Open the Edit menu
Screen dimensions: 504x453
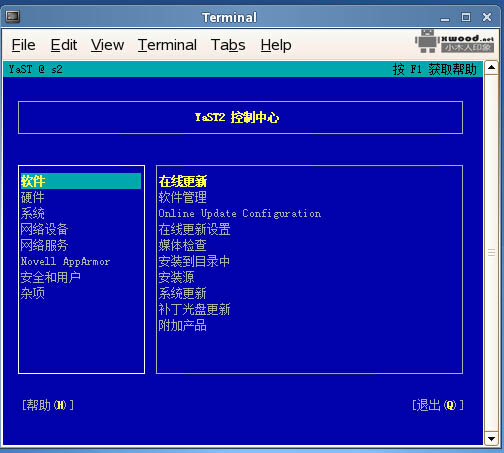coord(64,45)
